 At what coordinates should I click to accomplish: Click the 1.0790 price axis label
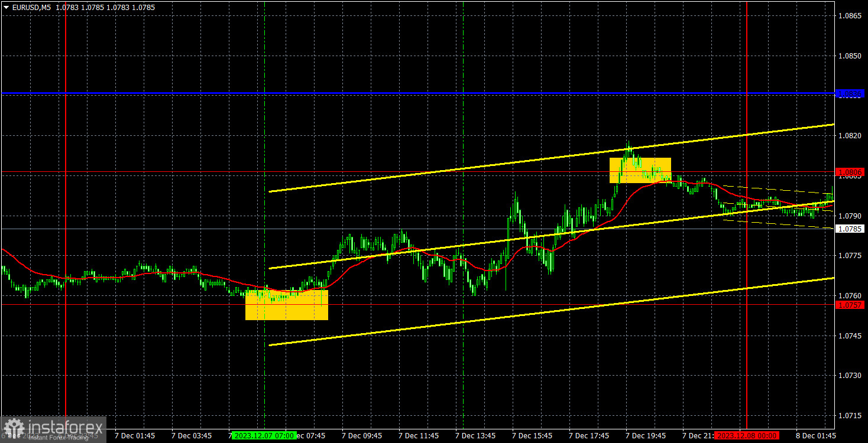(x=849, y=216)
